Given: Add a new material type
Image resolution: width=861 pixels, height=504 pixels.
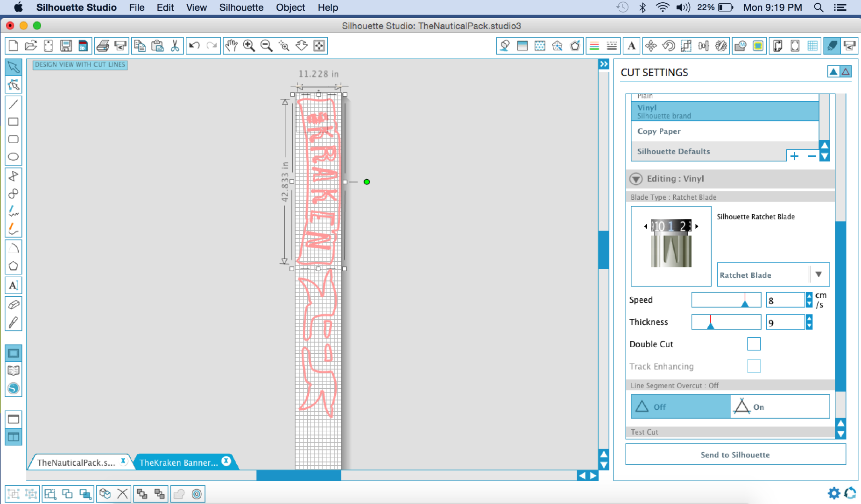Looking at the screenshot, I should point(794,156).
